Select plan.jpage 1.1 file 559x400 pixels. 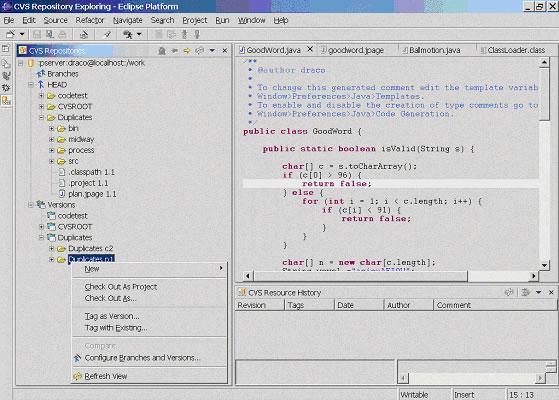[92, 194]
